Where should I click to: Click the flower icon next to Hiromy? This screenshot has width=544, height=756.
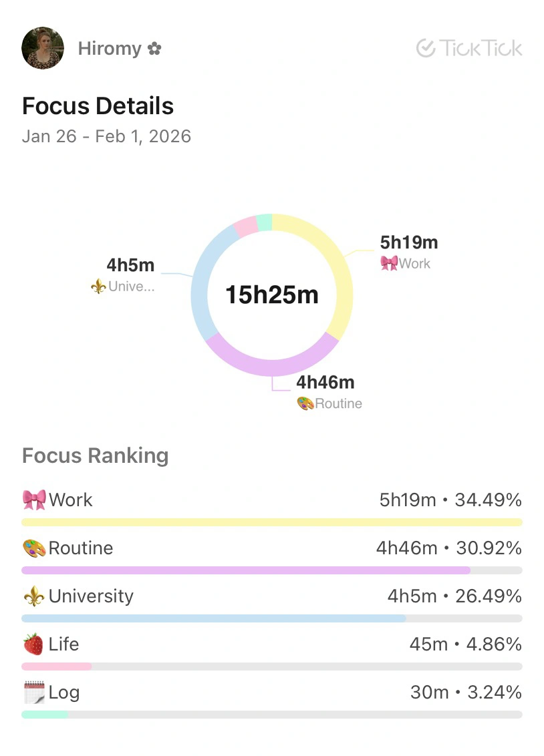154,49
